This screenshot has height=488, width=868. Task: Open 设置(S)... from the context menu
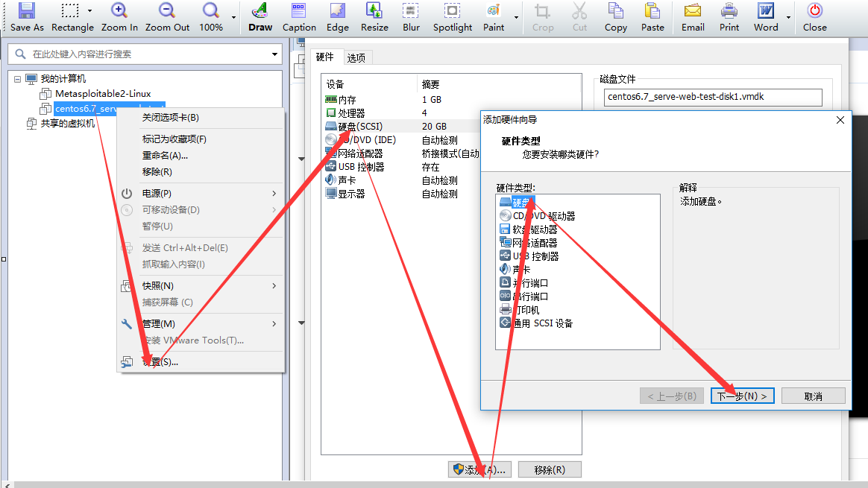tap(201, 362)
